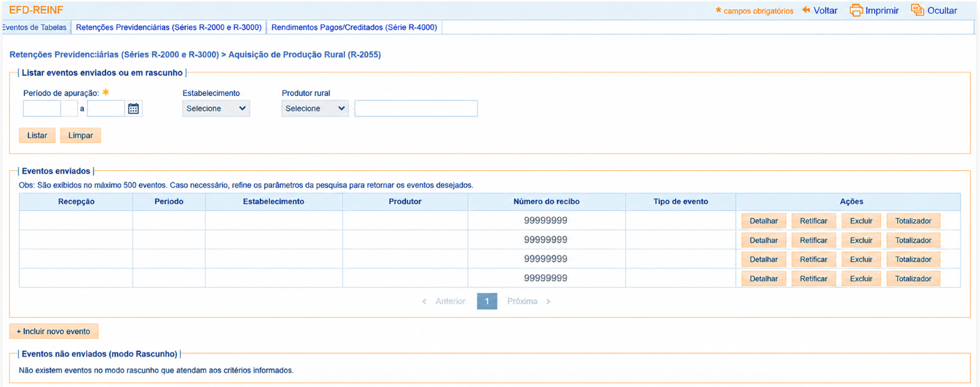
Task: Click the start period input field
Action: tap(42, 109)
